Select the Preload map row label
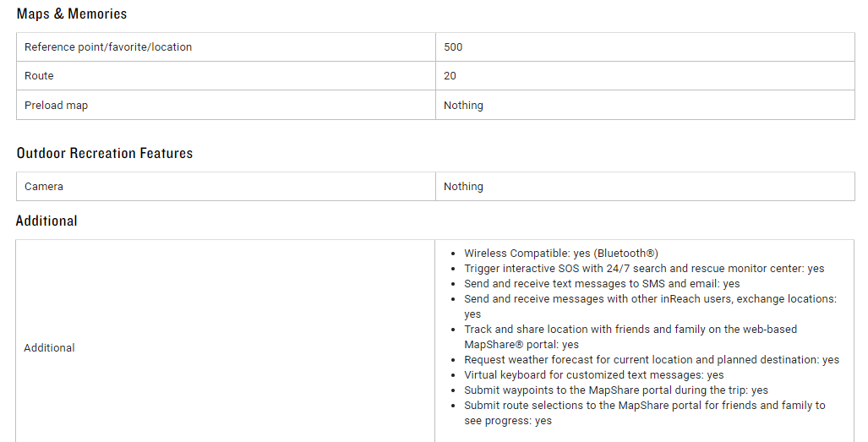 pos(56,106)
